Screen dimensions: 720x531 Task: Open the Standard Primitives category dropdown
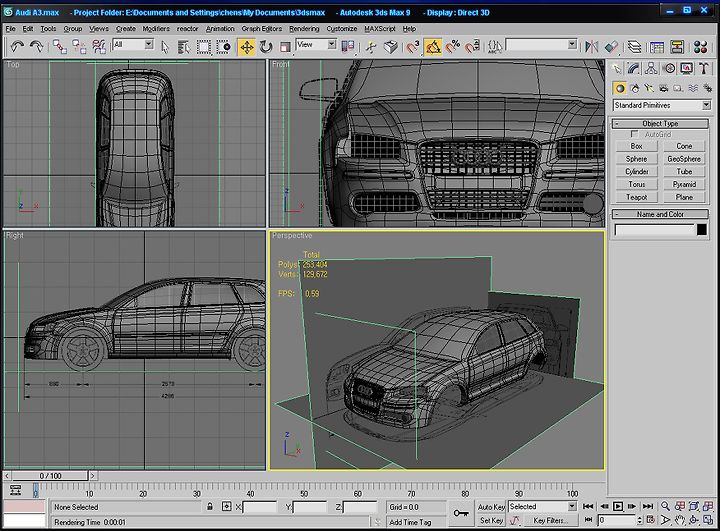[662, 105]
